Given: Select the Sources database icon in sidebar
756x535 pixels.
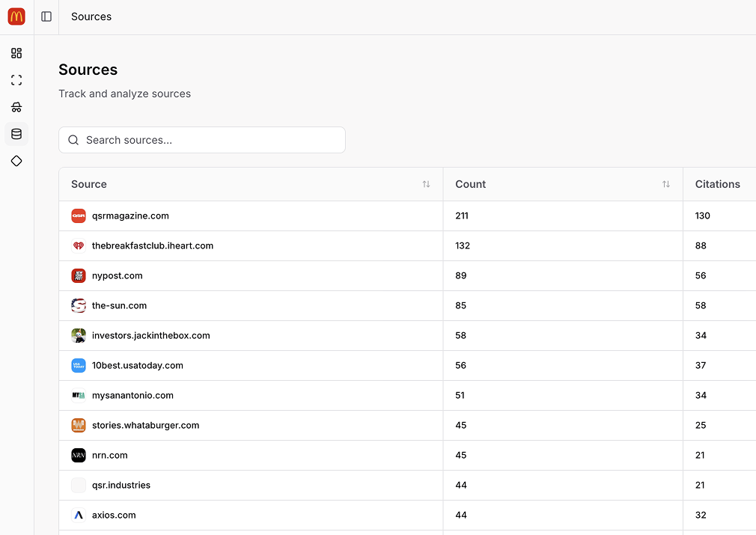Looking at the screenshot, I should (x=16, y=134).
